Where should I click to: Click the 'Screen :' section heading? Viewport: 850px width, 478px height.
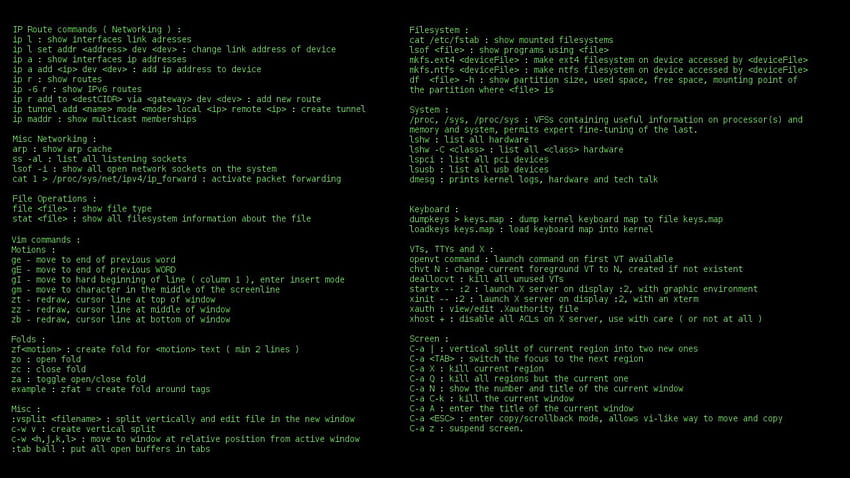tap(429, 339)
